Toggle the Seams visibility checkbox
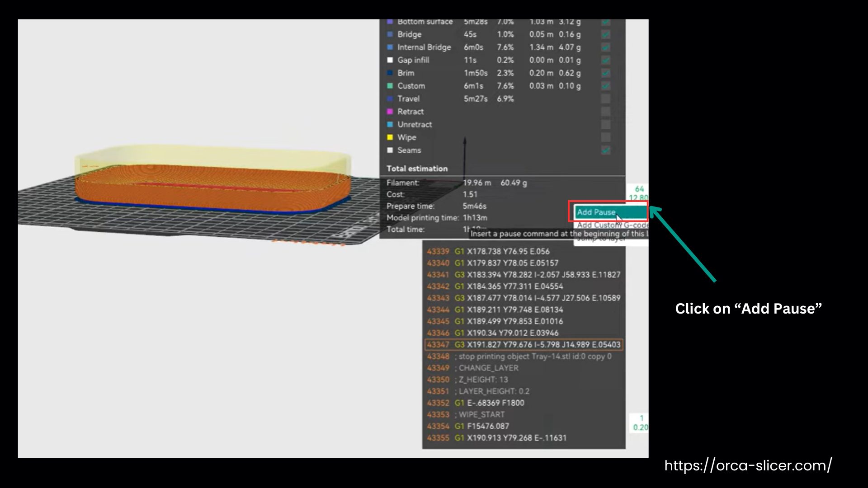This screenshot has width=868, height=488. click(x=606, y=150)
